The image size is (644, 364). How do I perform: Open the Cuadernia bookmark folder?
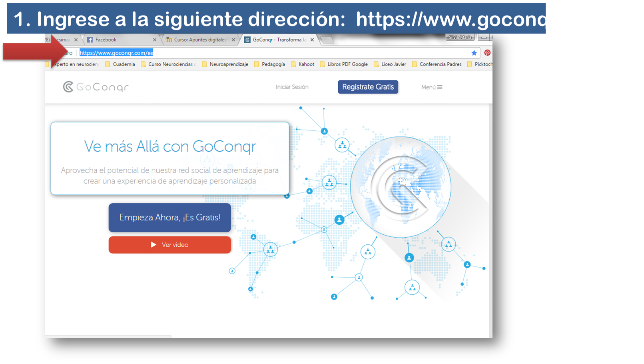coord(120,64)
